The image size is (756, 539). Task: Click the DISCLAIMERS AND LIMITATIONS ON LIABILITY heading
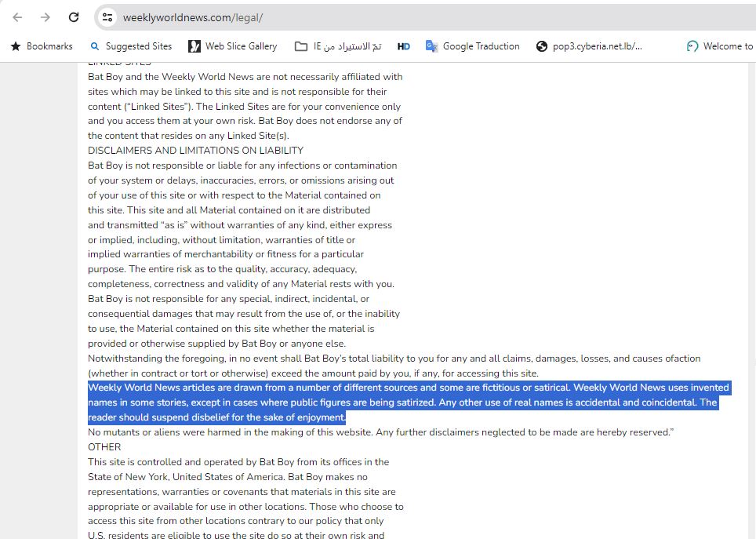tap(195, 151)
